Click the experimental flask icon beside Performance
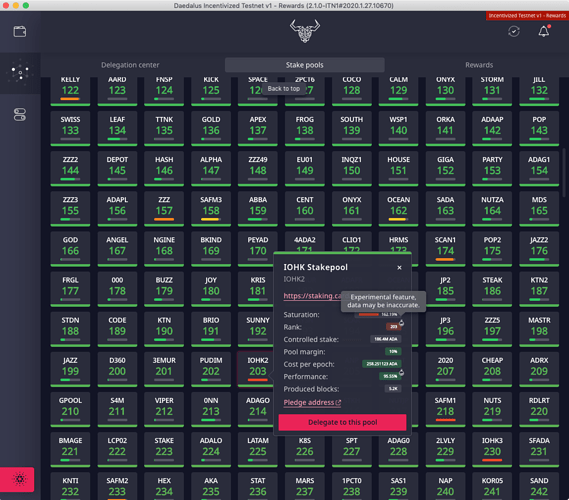 [401, 372]
